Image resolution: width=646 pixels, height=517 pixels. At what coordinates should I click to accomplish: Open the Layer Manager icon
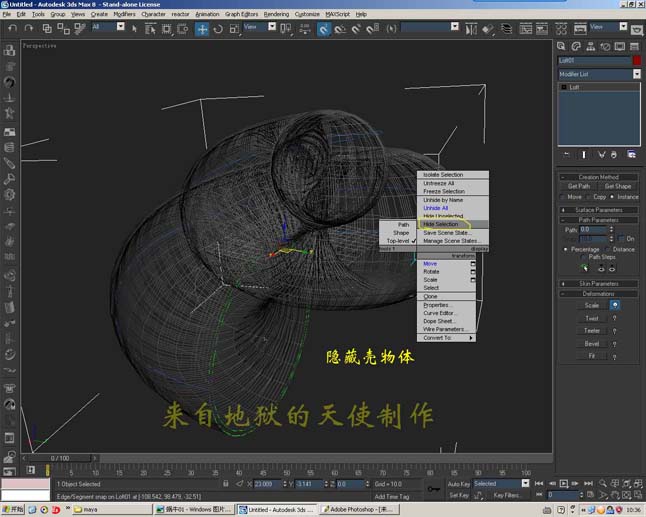pyautogui.click(x=506, y=29)
